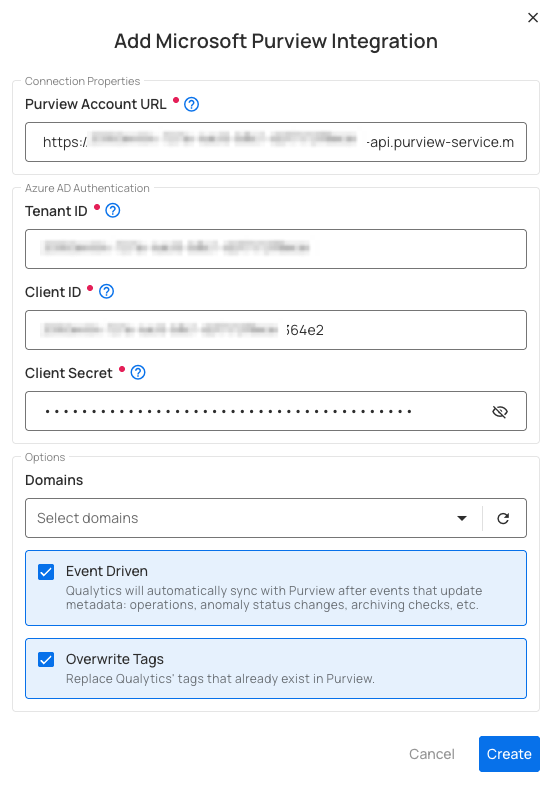Click the "Replace Qualytics' tags" description
Viewport: 547px width, 790px height.
point(220,679)
